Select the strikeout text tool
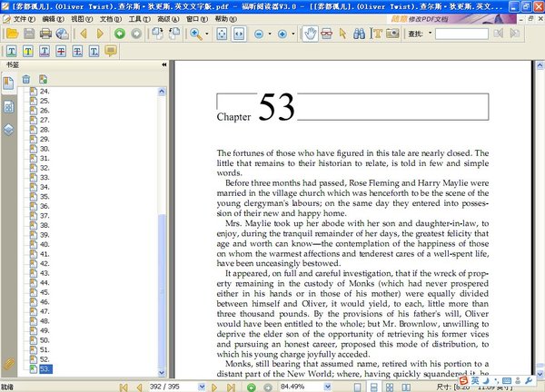 pos(61,52)
